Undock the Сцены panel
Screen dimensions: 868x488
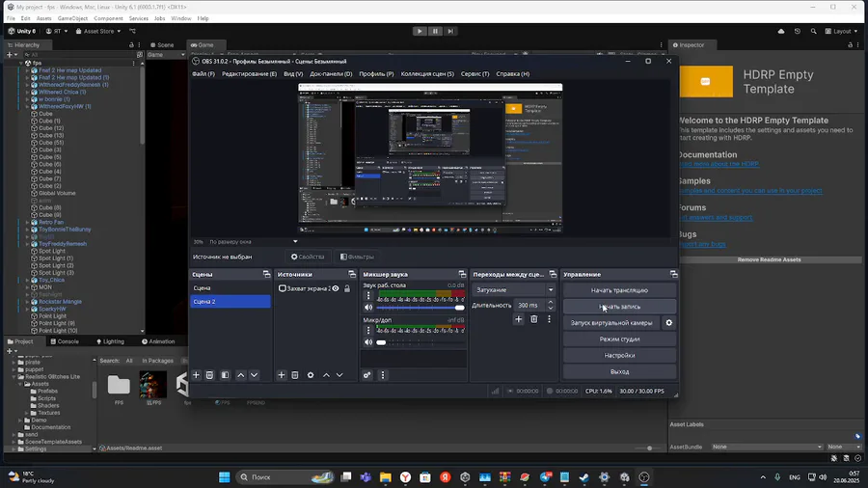click(266, 275)
